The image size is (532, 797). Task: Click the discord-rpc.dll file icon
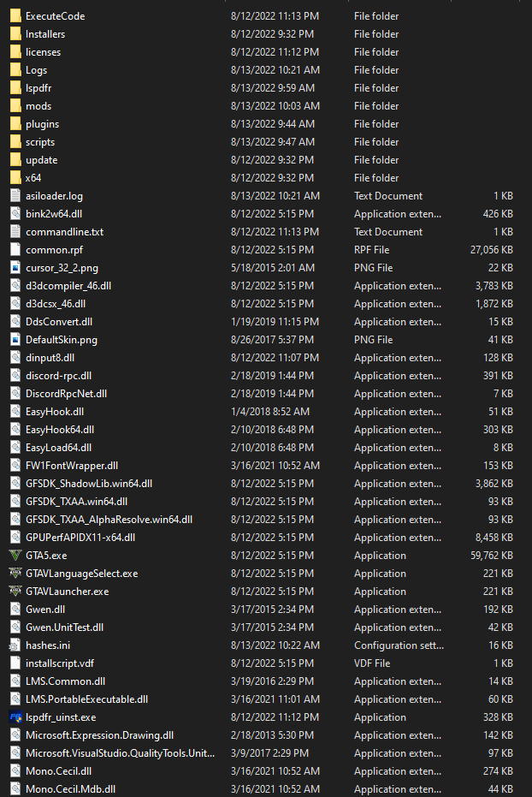[x=15, y=376]
